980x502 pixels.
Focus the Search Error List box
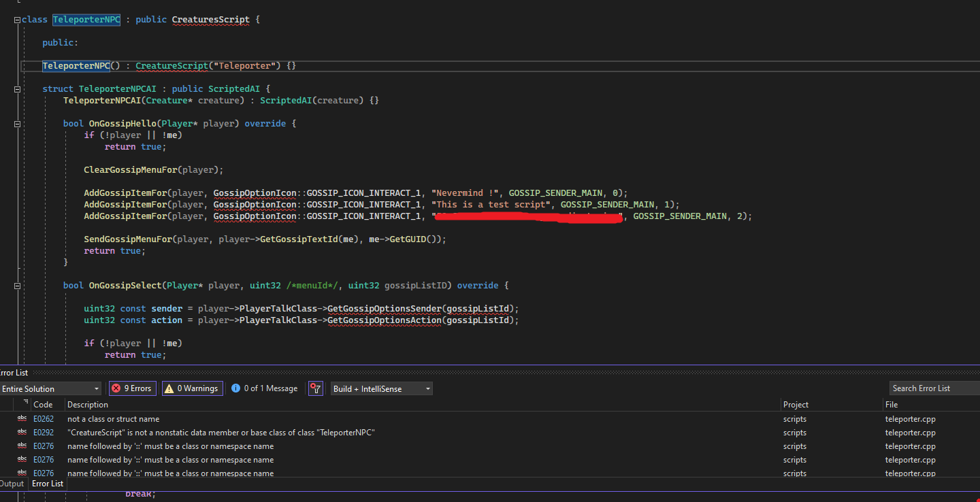click(x=934, y=388)
